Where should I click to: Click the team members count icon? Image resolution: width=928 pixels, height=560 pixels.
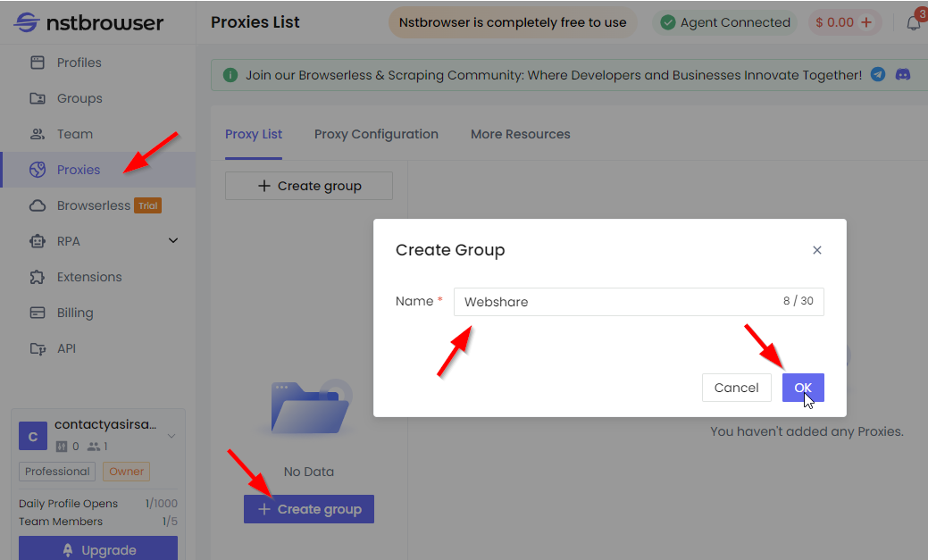94,447
